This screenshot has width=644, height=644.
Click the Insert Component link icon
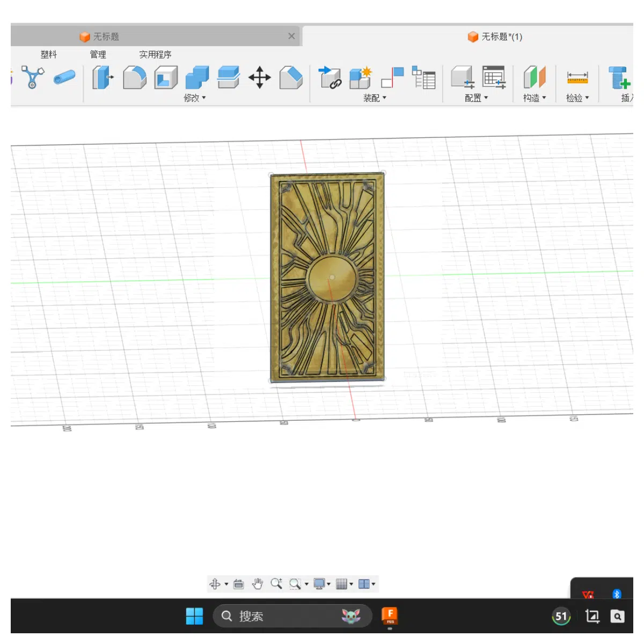pyautogui.click(x=330, y=77)
